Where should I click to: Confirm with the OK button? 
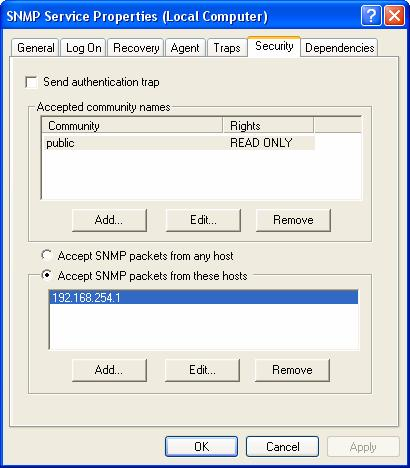201,446
